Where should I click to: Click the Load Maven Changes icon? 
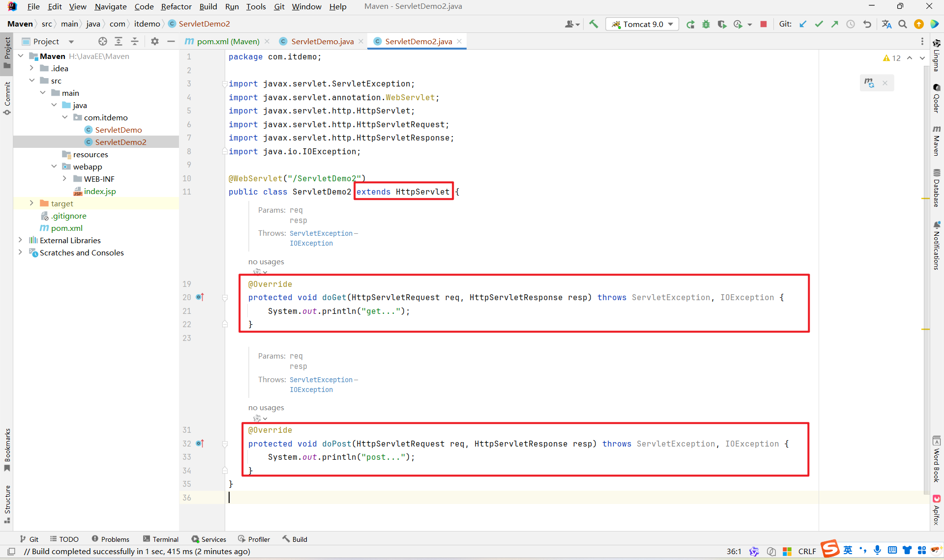pyautogui.click(x=869, y=83)
